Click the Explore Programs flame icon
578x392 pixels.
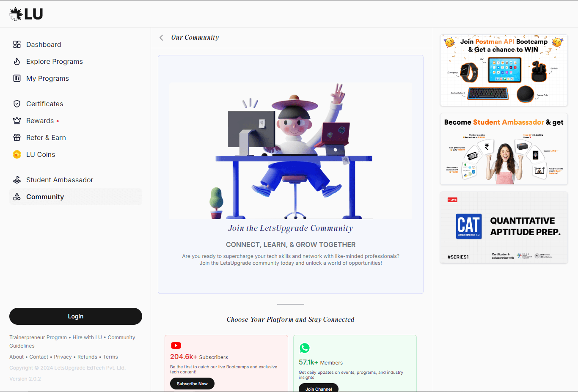click(x=17, y=61)
